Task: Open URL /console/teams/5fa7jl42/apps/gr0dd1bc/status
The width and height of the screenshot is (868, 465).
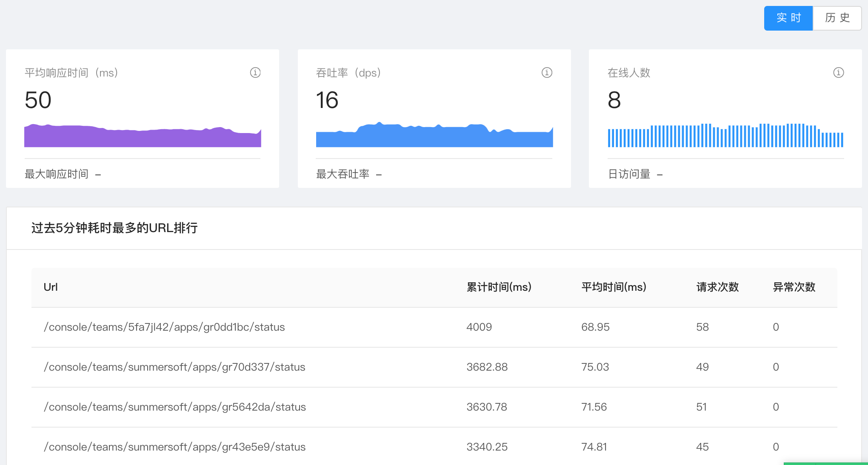Action: [164, 327]
